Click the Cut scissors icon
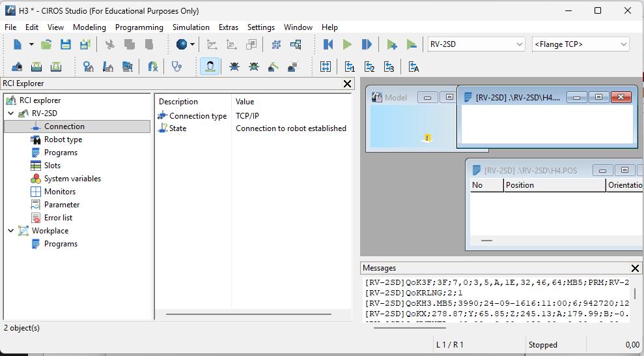Viewport: 644px width, 356px height. pos(109,44)
